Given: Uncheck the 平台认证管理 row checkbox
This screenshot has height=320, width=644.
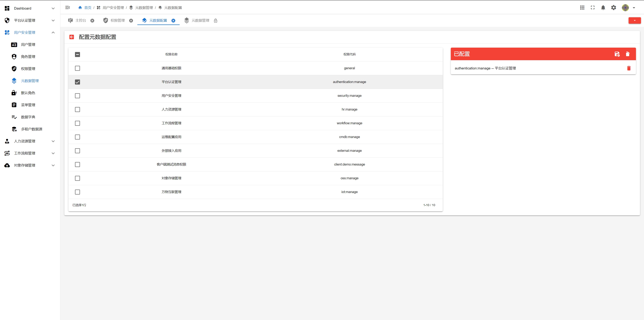Looking at the screenshot, I should tap(77, 82).
